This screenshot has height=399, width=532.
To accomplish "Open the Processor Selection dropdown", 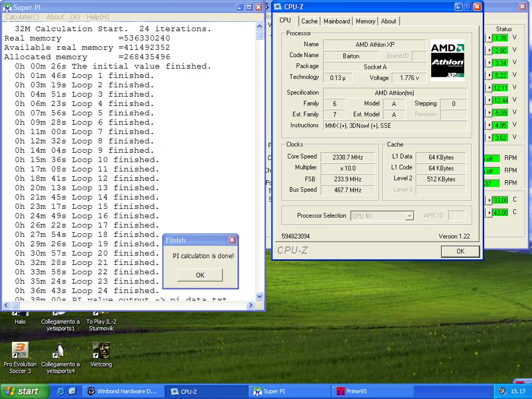I will coord(409,216).
